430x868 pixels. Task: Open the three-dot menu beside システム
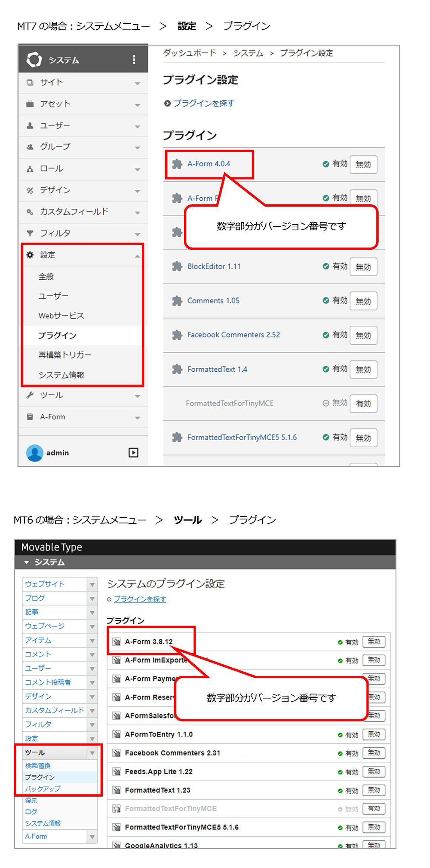tap(134, 60)
